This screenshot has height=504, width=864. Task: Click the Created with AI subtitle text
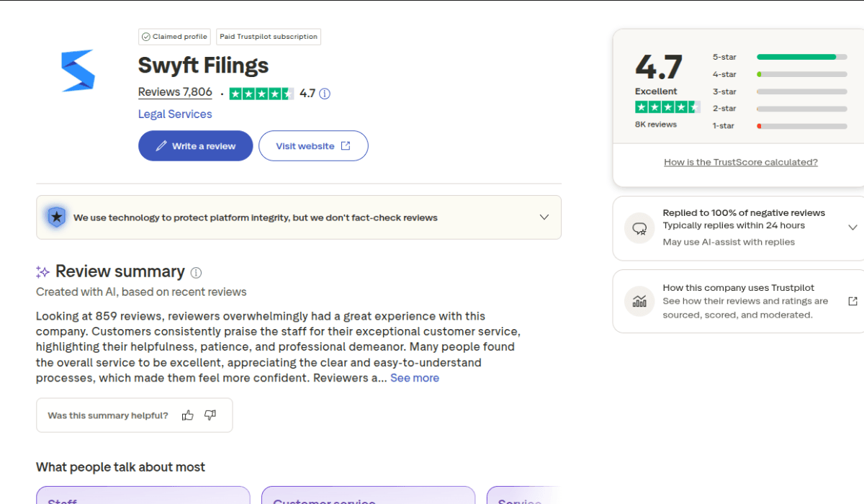(x=141, y=292)
